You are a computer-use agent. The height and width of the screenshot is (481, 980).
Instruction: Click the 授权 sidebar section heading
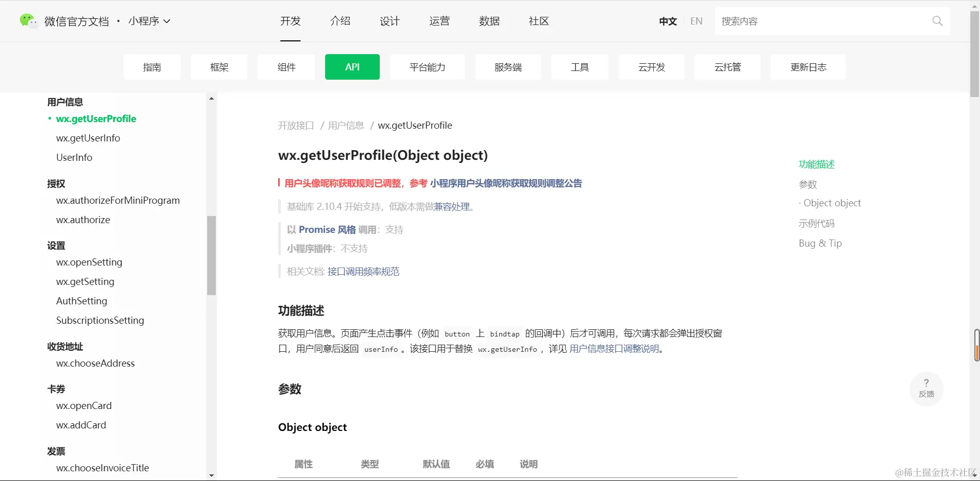(56, 183)
